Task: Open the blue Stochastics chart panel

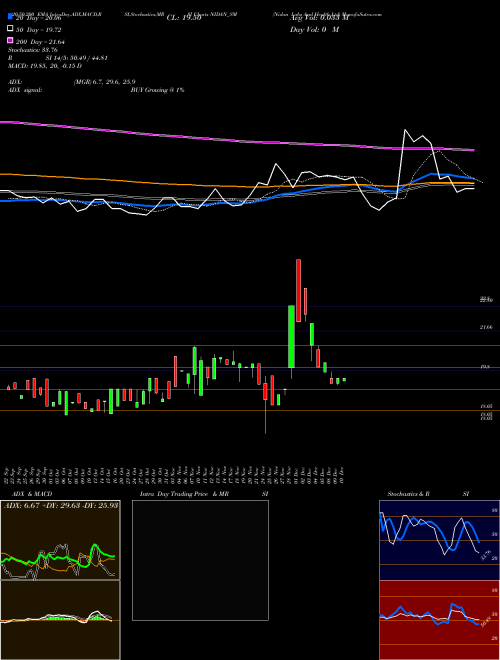Action: pyautogui.click(x=439, y=540)
